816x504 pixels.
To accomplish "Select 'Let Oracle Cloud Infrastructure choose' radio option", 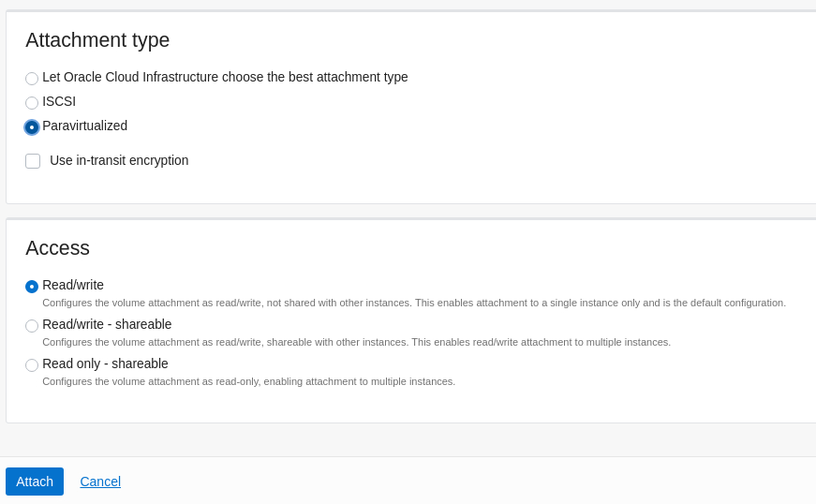I will pos(32,78).
